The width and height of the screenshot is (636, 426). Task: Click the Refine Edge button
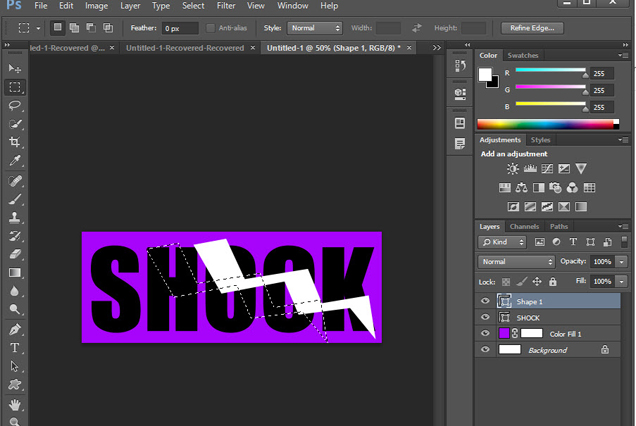[x=530, y=28]
